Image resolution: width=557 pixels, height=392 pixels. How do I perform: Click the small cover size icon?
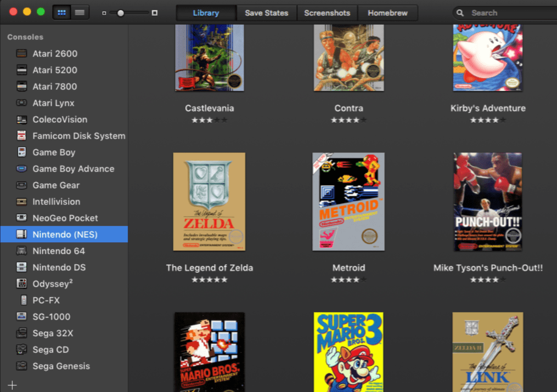[x=104, y=13]
